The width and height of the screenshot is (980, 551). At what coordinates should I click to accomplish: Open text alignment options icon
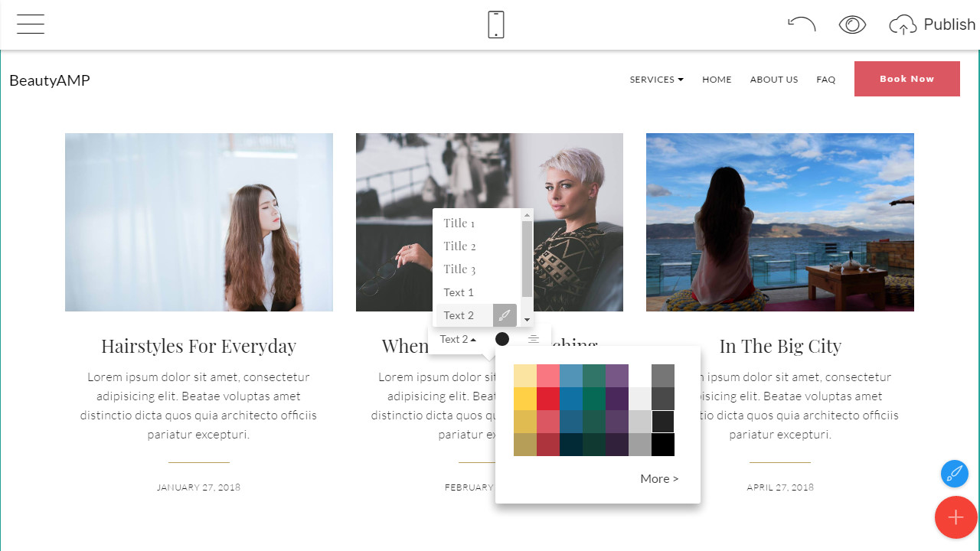click(x=534, y=339)
